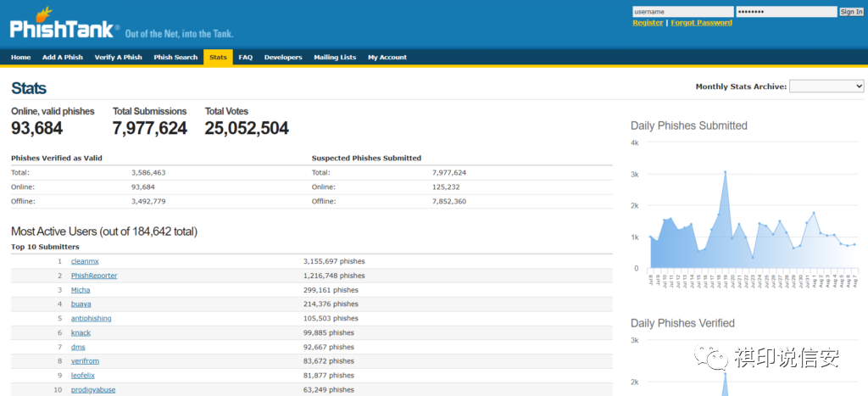868x396 pixels.
Task: Click the antiphishing user link
Action: (91, 319)
